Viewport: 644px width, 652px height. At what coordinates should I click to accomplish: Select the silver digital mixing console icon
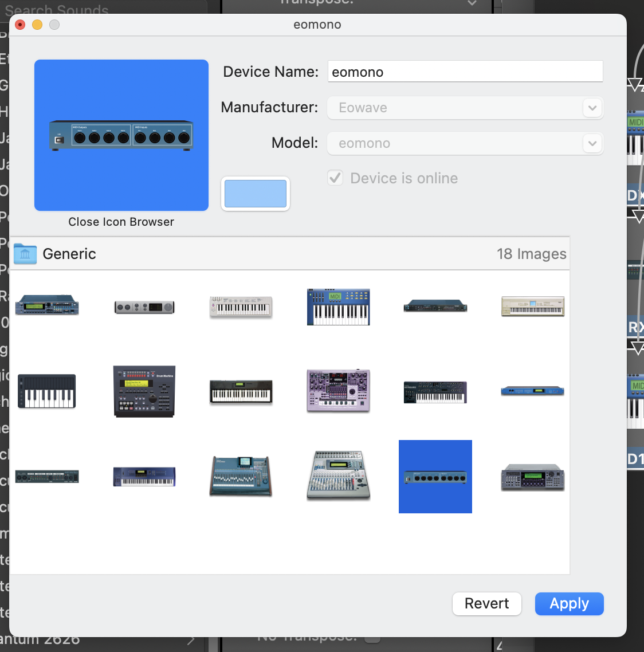coord(339,475)
